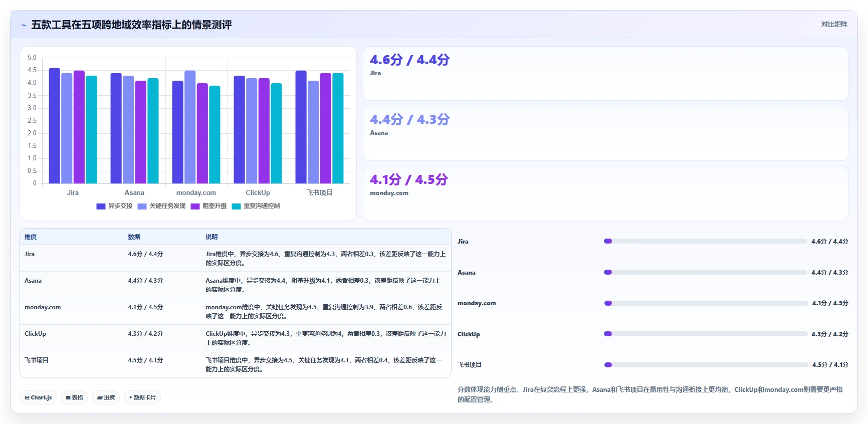Image resolution: width=868 pixels, height=424 pixels.
Task: Click the Jira维度中 description text in the table
Action: click(x=325, y=259)
